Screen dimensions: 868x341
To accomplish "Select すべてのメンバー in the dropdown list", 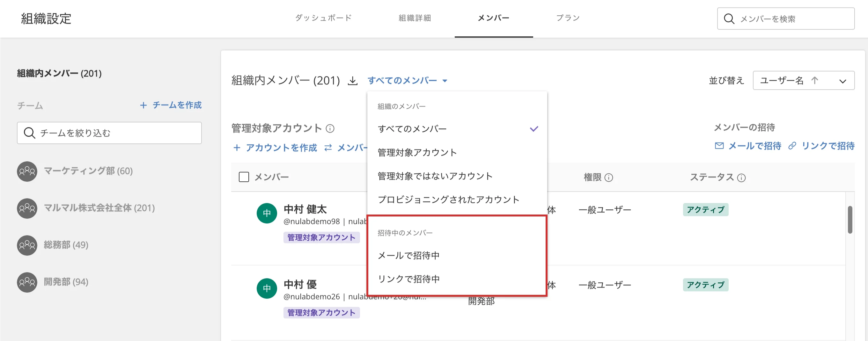I will 457,129.
